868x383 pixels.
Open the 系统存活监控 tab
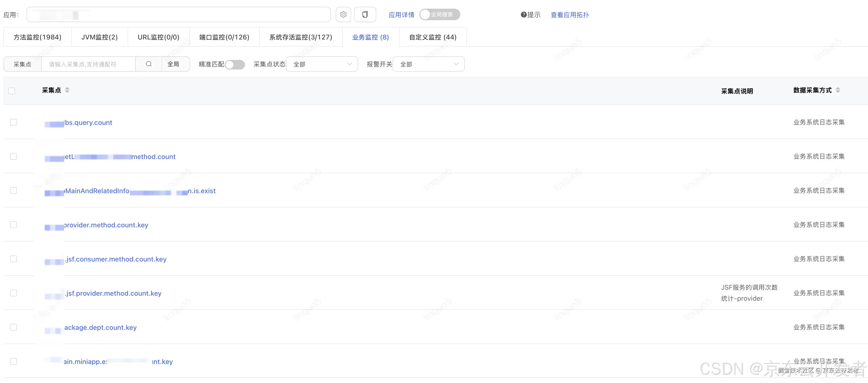coord(301,37)
